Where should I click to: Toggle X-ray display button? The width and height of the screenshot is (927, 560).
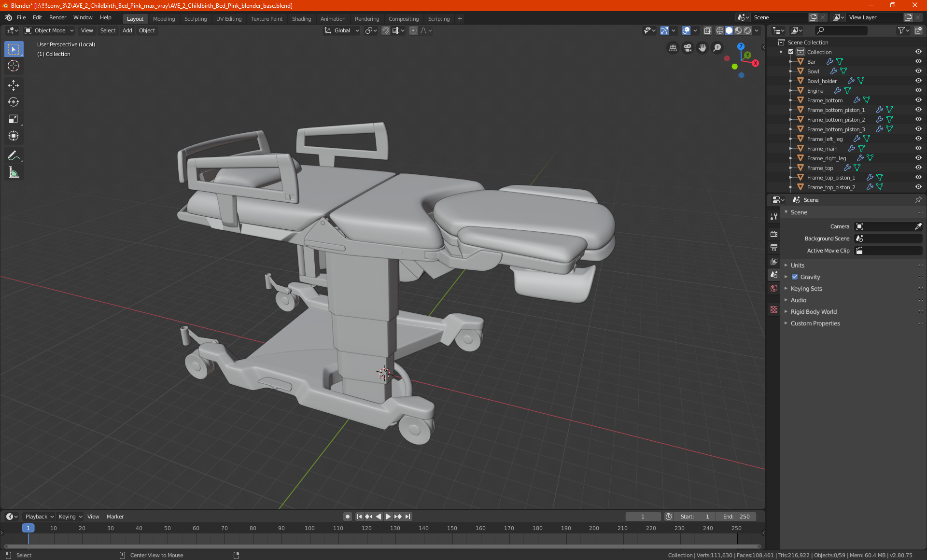coord(707,30)
